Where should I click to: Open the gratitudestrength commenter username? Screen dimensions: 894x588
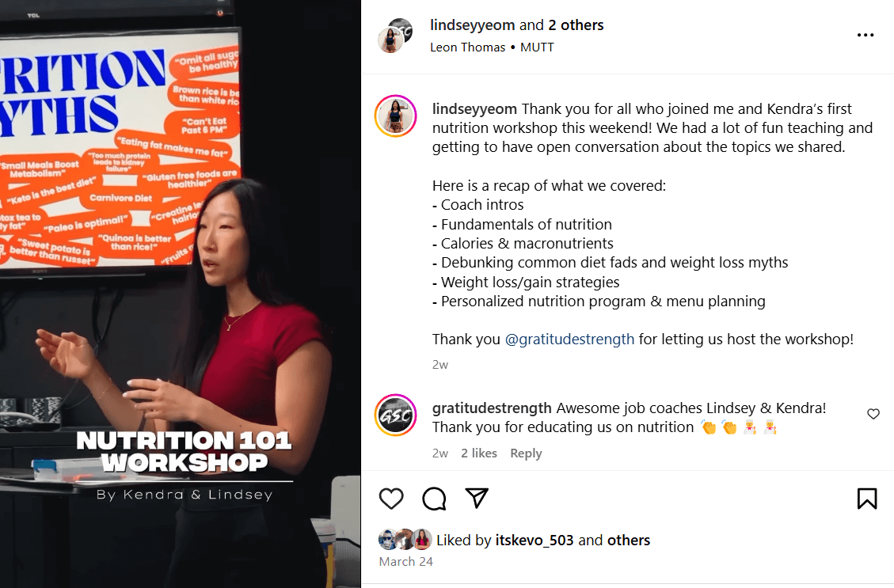coord(492,408)
